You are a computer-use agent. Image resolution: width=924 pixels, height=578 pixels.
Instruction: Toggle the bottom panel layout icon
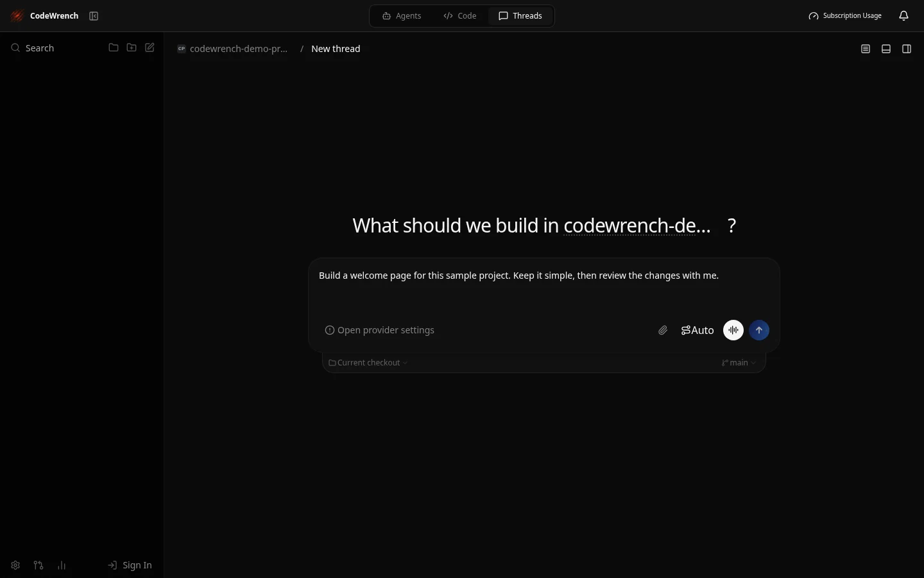coord(886,49)
